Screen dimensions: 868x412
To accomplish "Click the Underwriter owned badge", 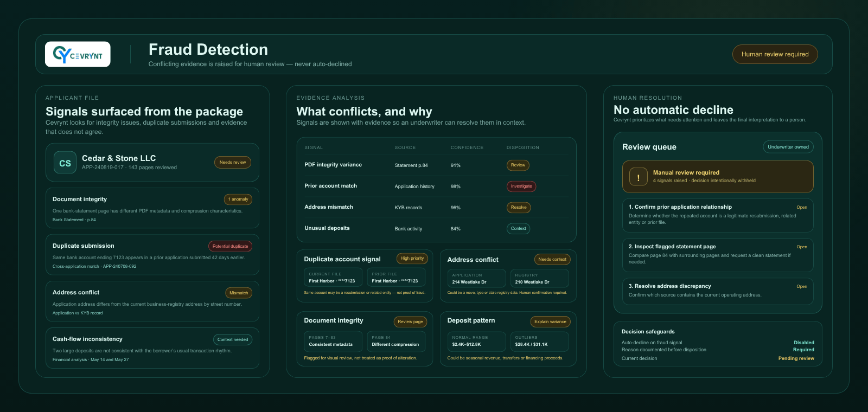I will (788, 147).
